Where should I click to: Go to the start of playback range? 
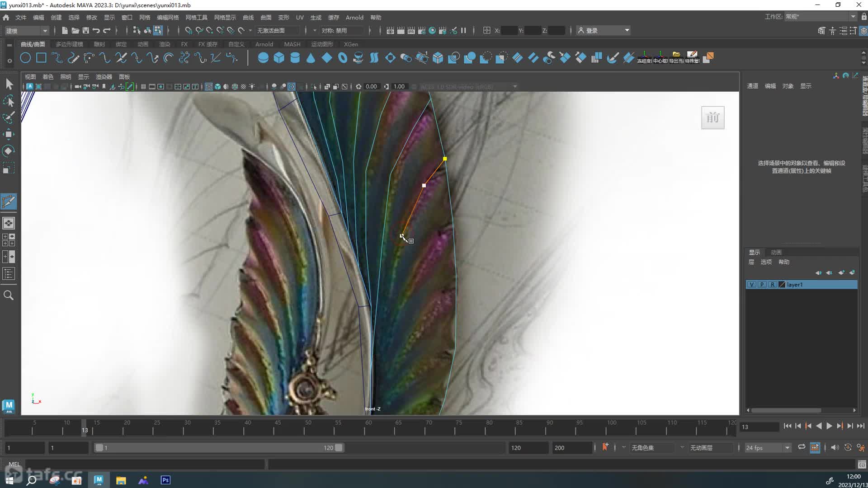coord(788,426)
